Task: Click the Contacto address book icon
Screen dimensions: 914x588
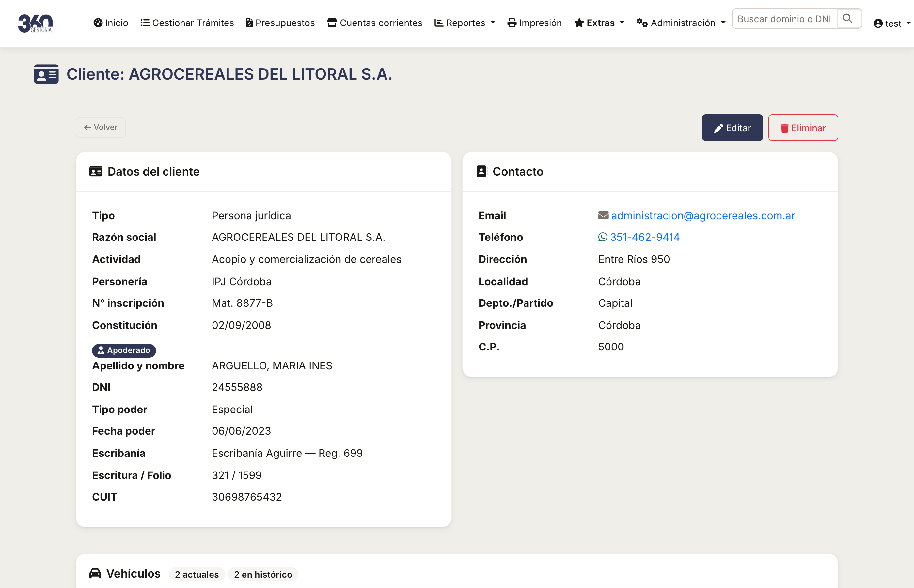Action: [x=482, y=171]
